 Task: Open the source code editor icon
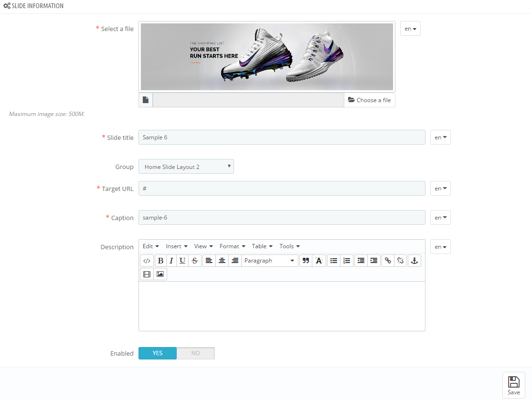point(147,261)
